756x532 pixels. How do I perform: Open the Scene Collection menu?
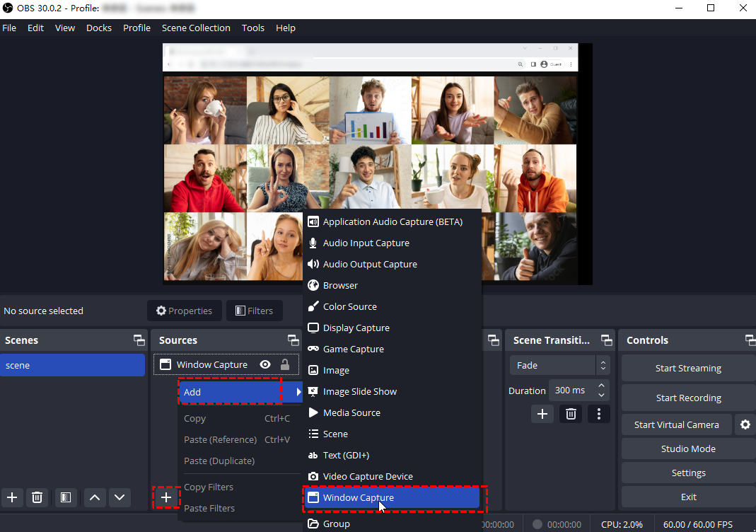196,28
